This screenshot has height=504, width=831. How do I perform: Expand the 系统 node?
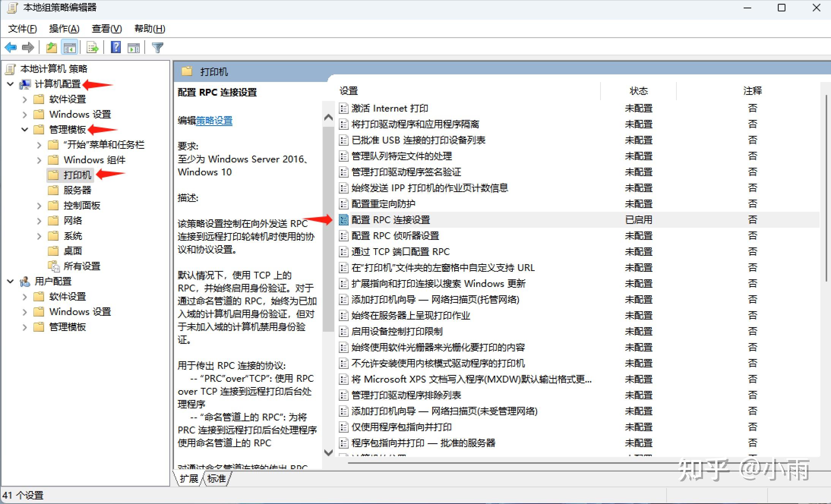(39, 236)
